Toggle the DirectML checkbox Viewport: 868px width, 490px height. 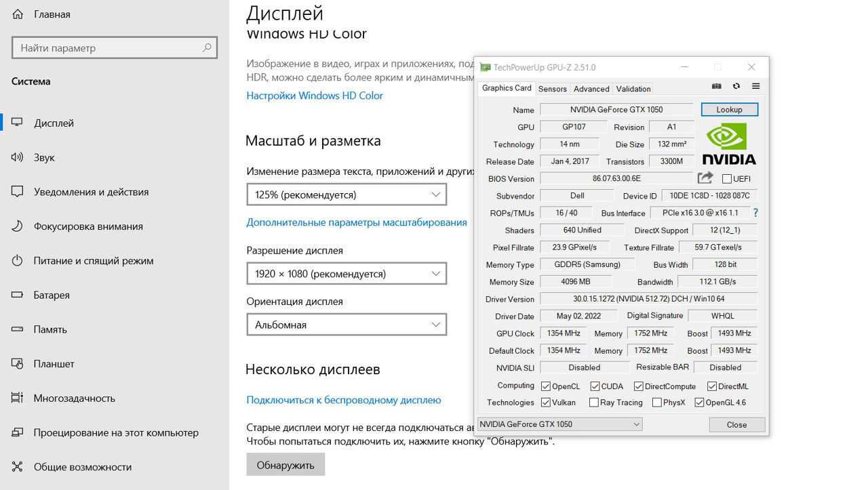[x=712, y=386]
